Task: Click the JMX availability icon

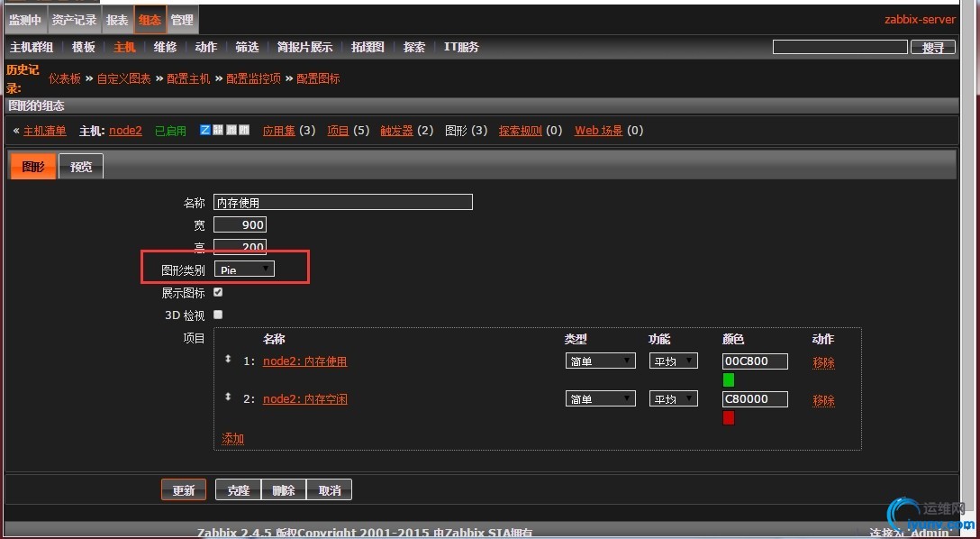Action: point(231,130)
